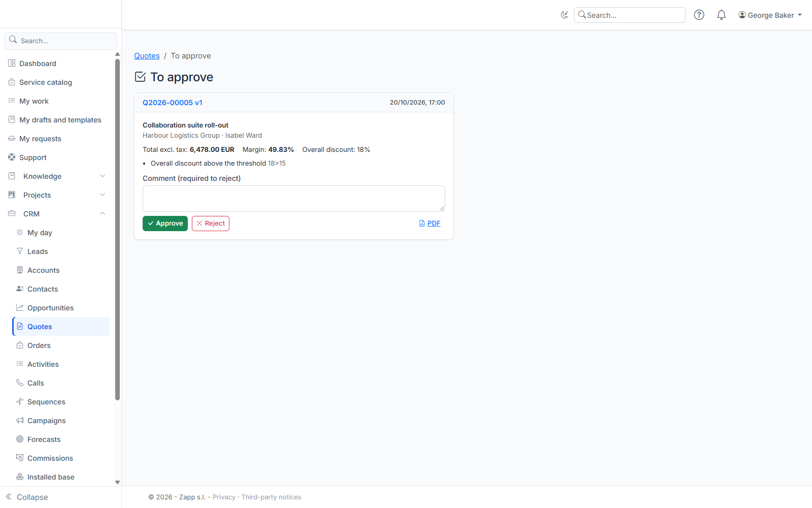
Task: Click the Support lifebuoy icon
Action: click(x=12, y=157)
